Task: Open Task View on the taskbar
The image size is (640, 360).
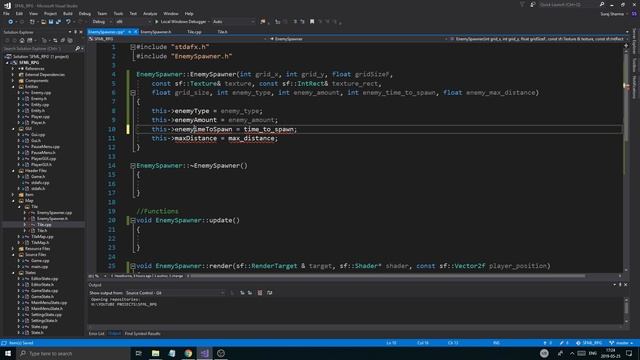Action: (138, 353)
